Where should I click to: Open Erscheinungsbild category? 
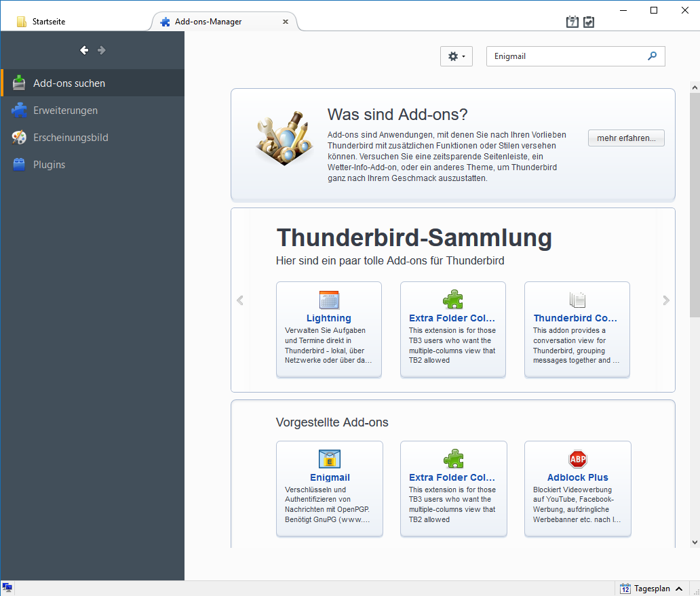coord(92,138)
